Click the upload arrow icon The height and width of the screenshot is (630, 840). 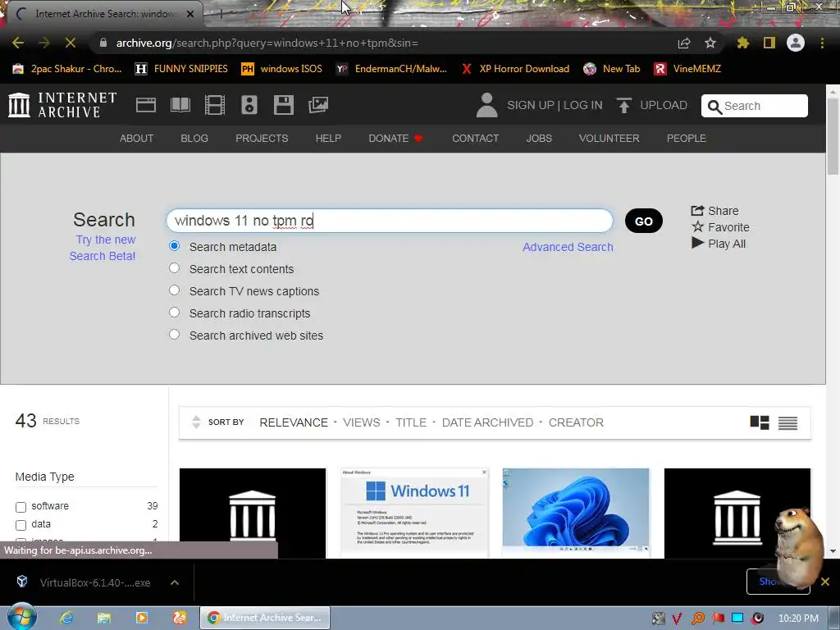coord(623,105)
